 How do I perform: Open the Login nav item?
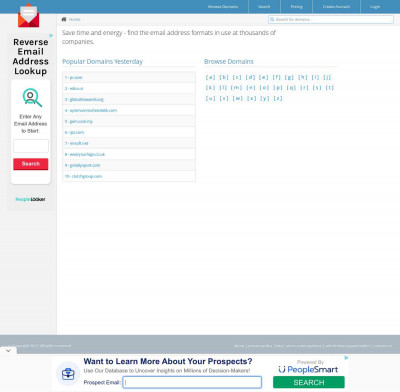coord(375,7)
